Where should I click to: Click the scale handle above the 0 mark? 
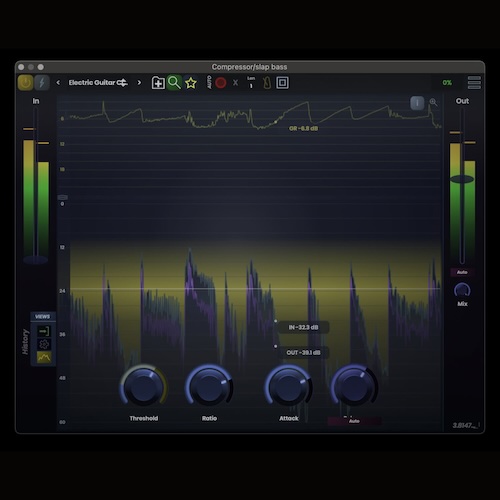[x=63, y=198]
